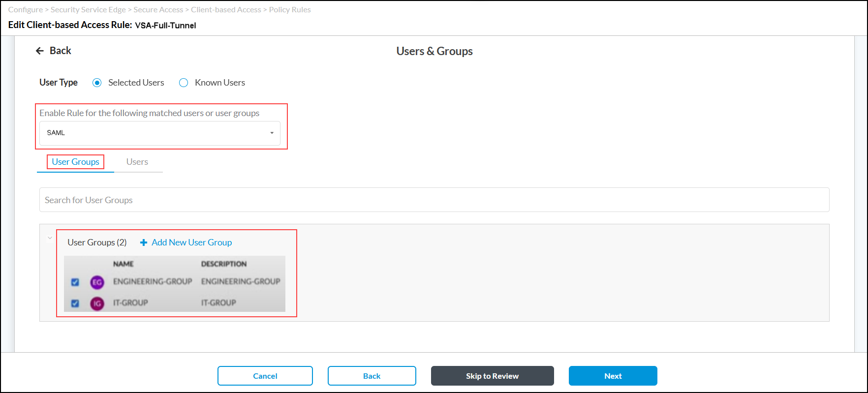Open Secure Access breadcrumb
Viewport: 868px width, 393px height.
pyautogui.click(x=158, y=10)
